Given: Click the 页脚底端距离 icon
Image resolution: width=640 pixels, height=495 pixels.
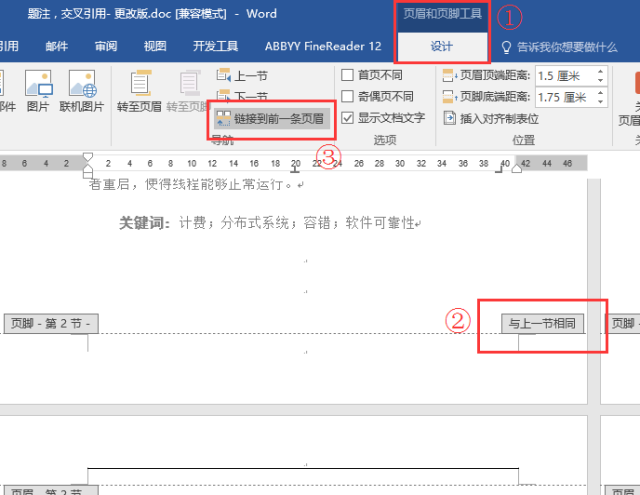Looking at the screenshot, I should (x=449, y=97).
